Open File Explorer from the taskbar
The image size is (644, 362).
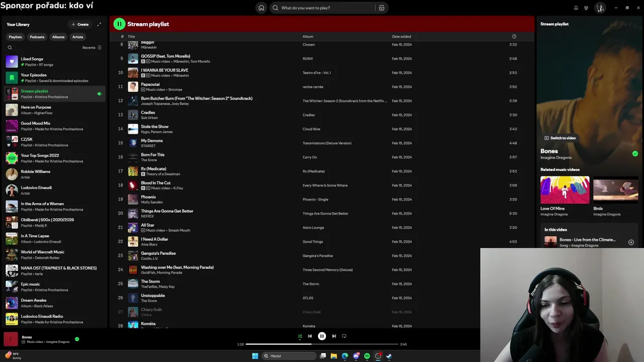334,356
